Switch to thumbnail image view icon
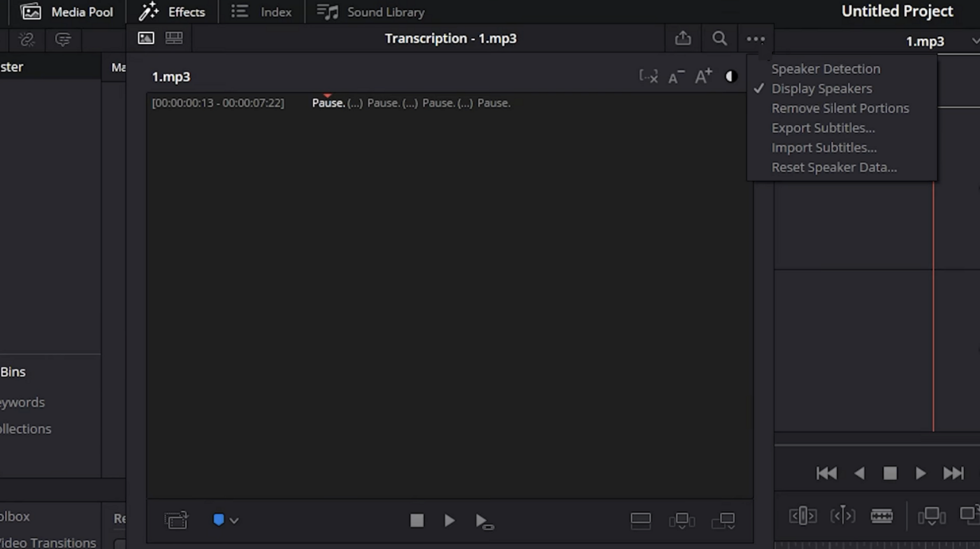Viewport: 980px width, 549px height. pyautogui.click(x=146, y=38)
